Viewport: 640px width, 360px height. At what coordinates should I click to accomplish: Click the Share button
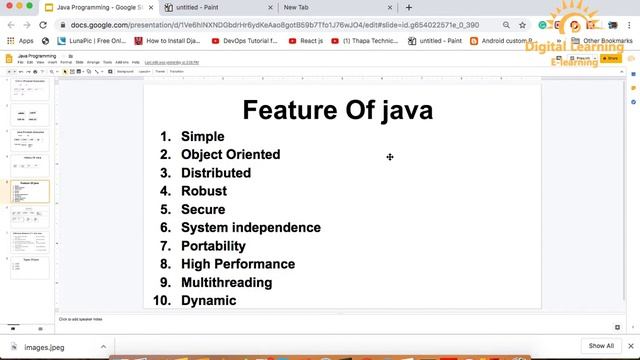(611, 58)
